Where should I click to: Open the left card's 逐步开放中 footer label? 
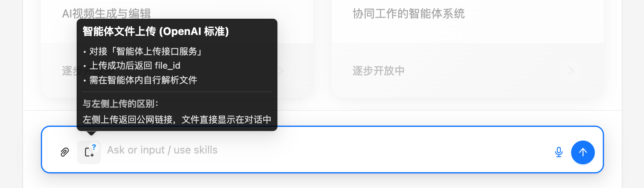(x=69, y=71)
